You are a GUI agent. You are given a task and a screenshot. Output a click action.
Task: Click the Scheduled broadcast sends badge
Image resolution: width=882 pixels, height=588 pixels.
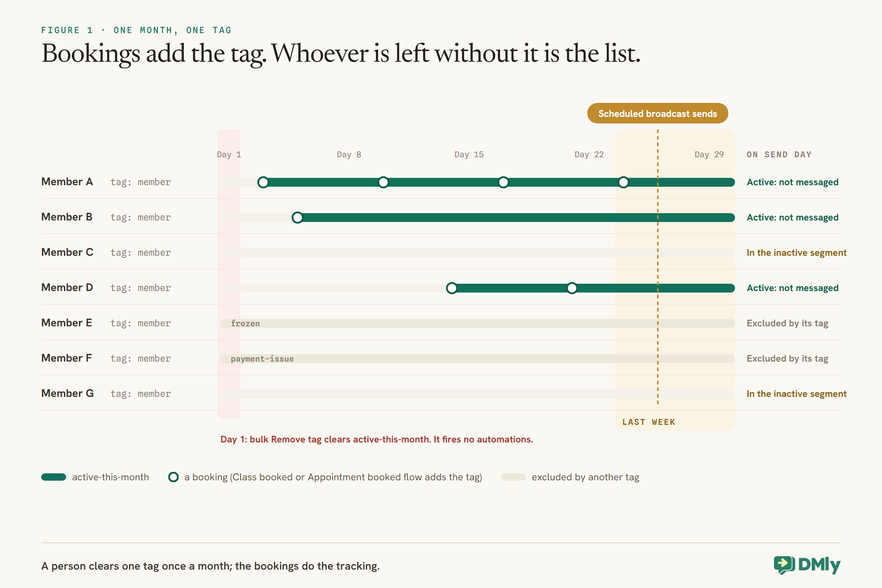657,113
